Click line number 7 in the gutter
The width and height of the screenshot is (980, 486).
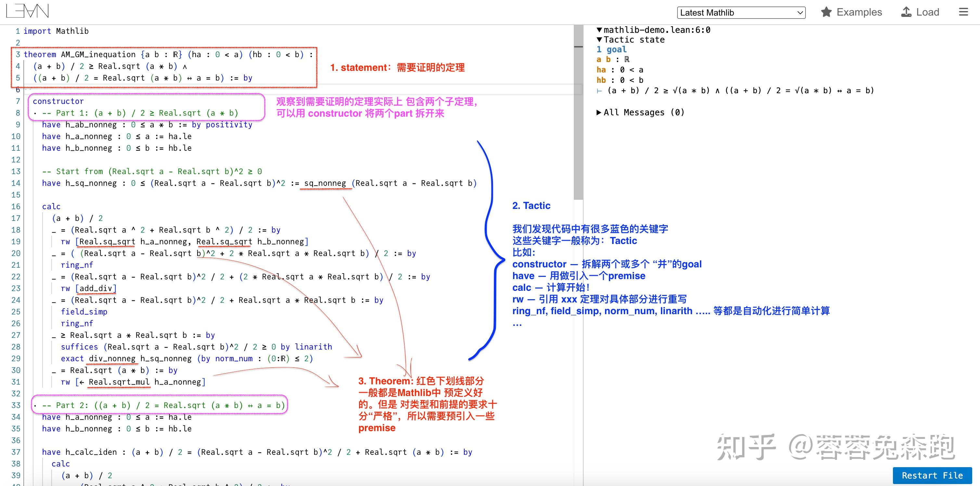[18, 101]
